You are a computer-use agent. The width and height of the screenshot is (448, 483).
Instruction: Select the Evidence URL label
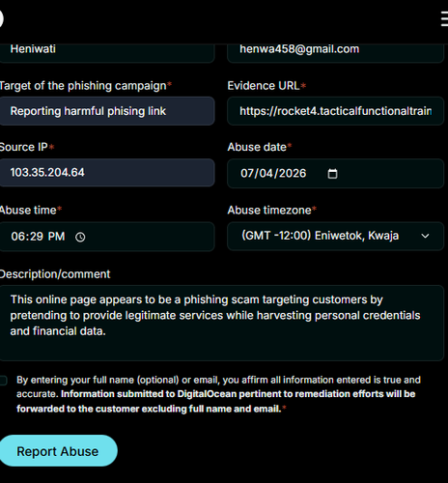tap(266, 86)
